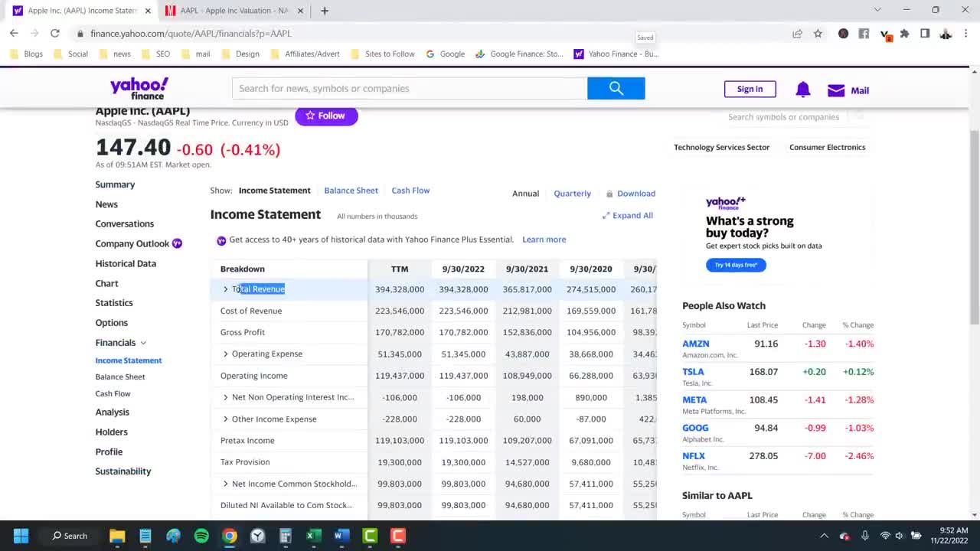This screenshot has width=980, height=551.
Task: Expand Net Non Operating Interest row
Action: pos(225,397)
